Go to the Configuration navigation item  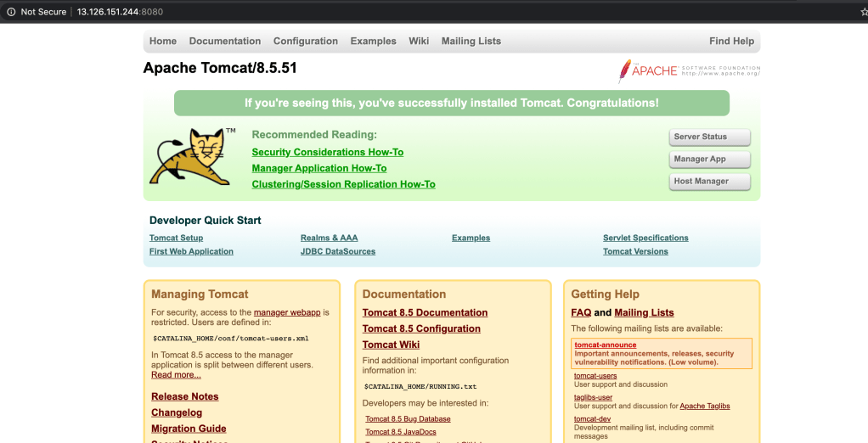point(306,42)
